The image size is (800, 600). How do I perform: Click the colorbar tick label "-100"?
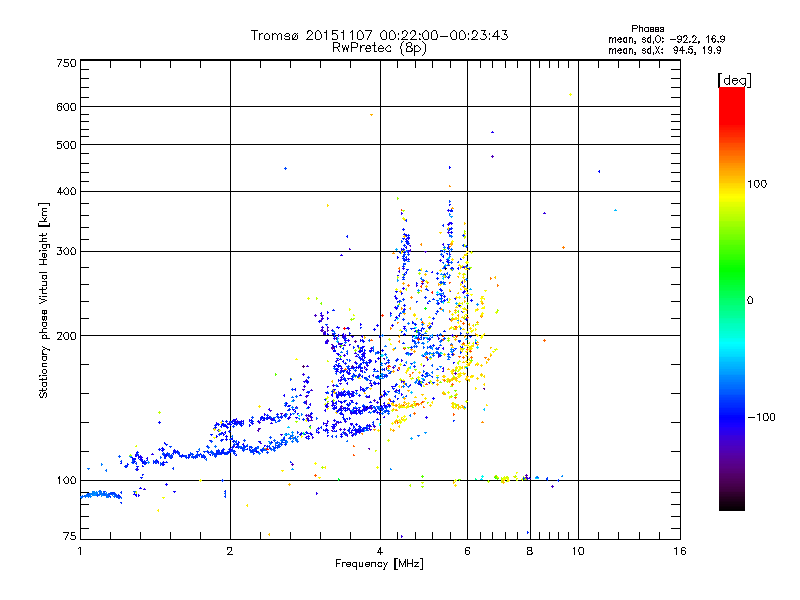click(x=761, y=417)
